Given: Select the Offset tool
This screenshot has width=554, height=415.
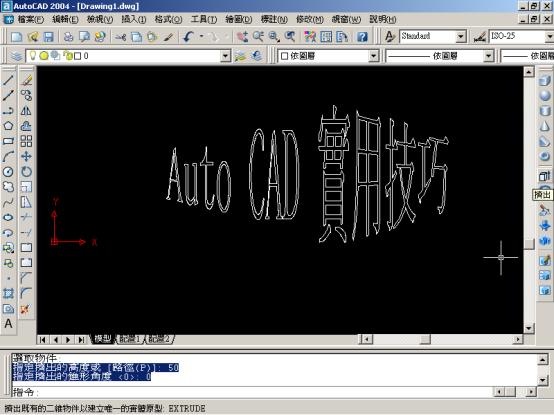Looking at the screenshot, I should [x=26, y=126].
